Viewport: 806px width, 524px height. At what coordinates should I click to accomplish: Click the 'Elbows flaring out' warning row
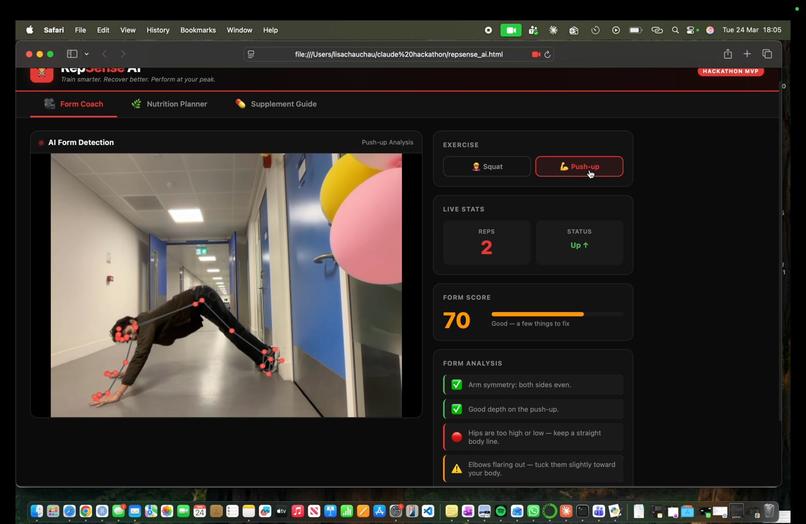tap(533, 468)
